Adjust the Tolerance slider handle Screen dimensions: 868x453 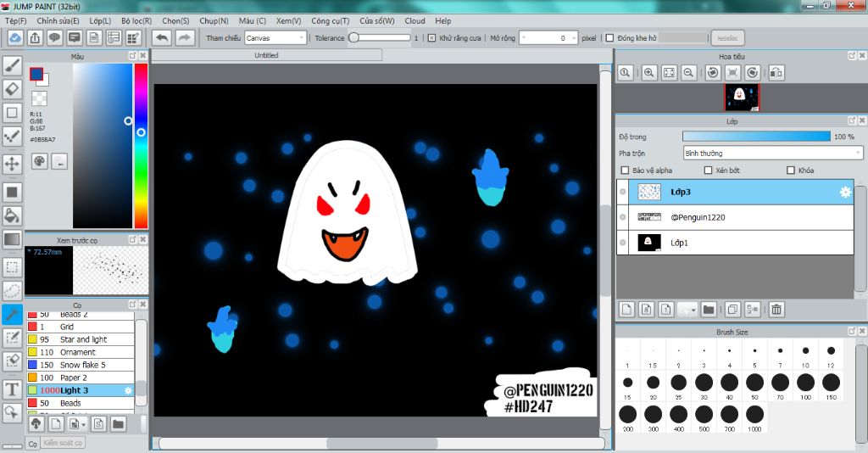pyautogui.click(x=353, y=37)
